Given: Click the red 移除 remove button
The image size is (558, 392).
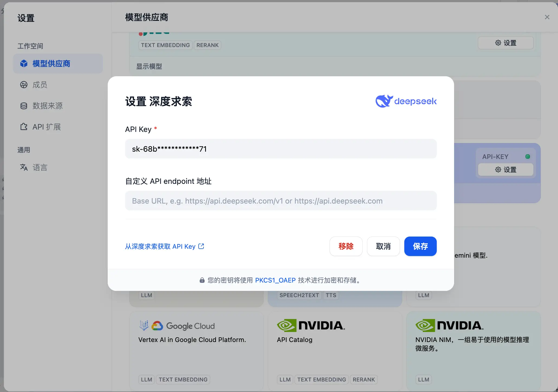Looking at the screenshot, I should point(346,246).
